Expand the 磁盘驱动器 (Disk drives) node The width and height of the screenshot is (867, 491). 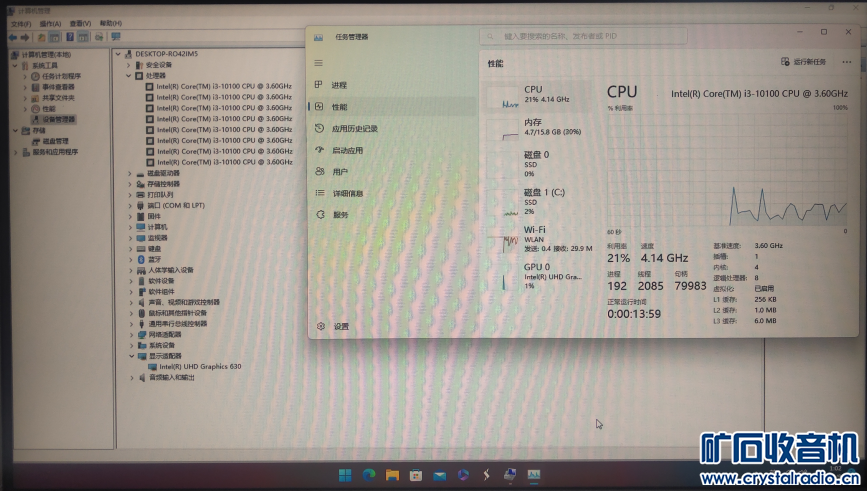(130, 173)
